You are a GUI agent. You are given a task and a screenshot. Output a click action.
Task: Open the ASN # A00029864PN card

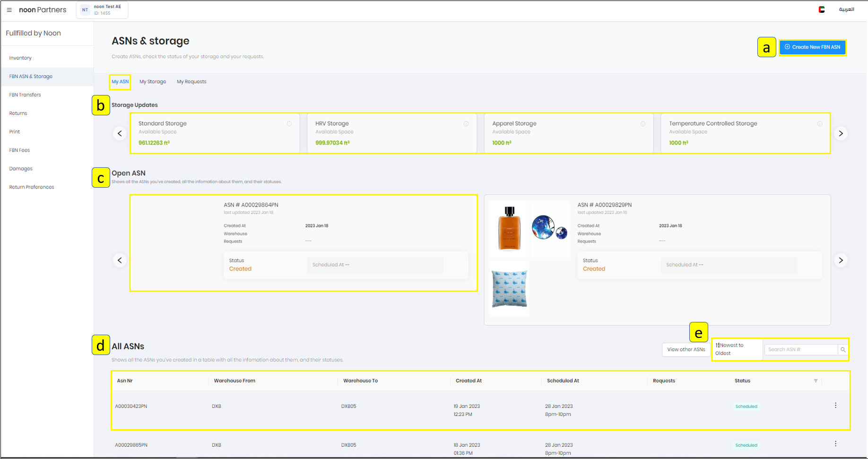pyautogui.click(x=304, y=243)
